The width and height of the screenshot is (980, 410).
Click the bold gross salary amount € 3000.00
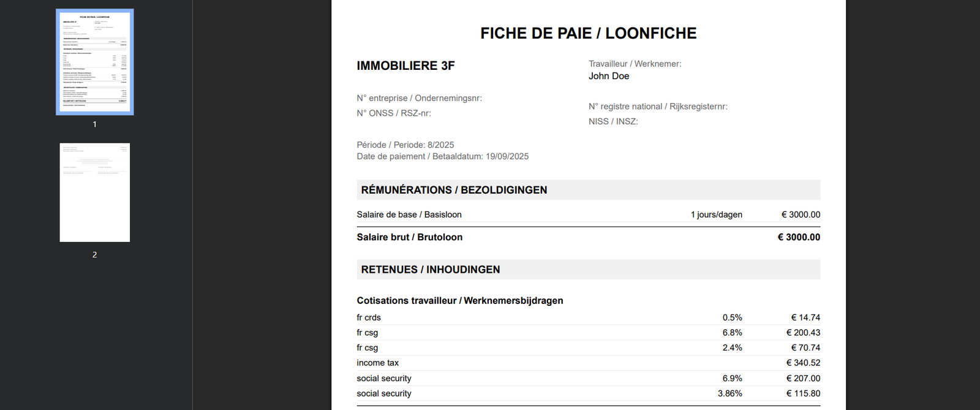798,237
